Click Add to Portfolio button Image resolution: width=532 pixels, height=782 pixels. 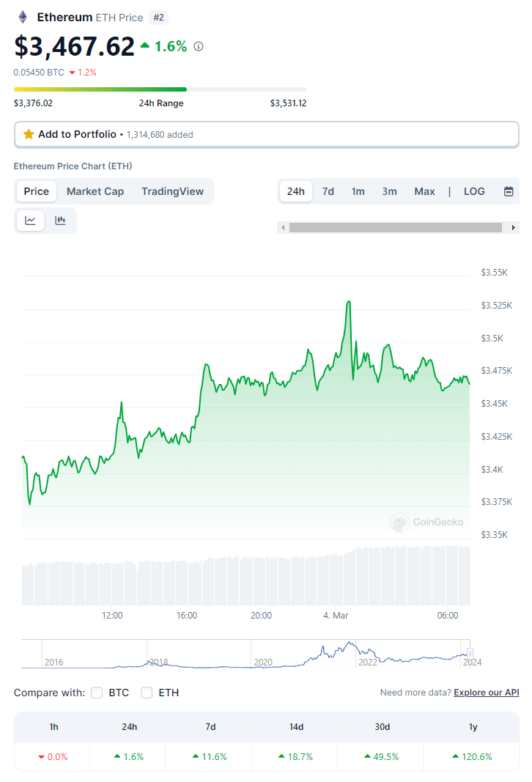(267, 135)
